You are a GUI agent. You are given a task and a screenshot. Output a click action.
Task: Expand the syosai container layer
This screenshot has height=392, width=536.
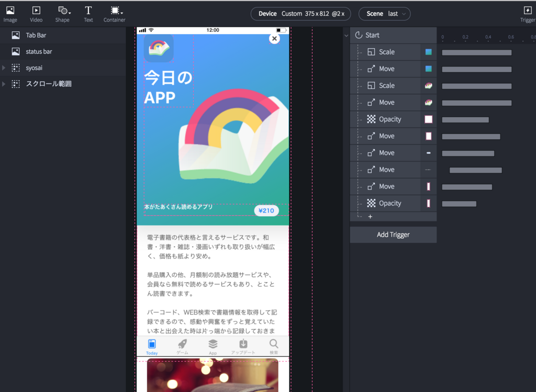[x=4, y=68]
